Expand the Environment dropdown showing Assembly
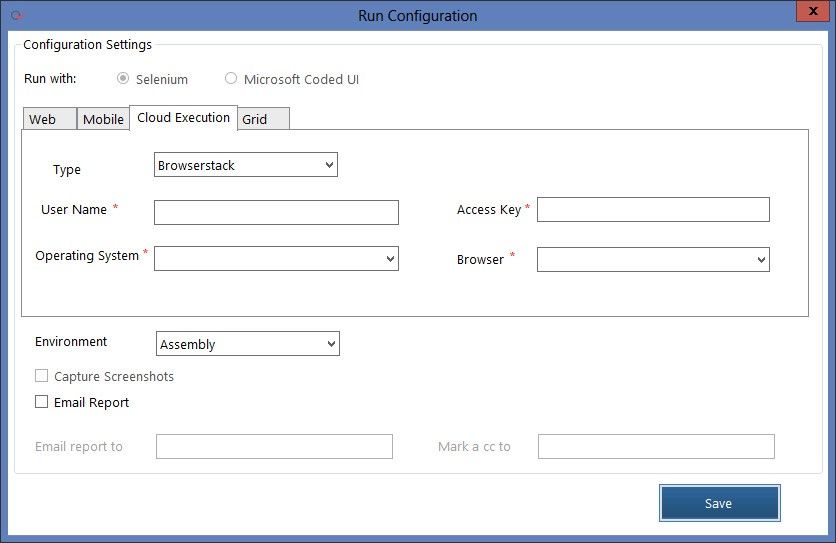 point(248,344)
